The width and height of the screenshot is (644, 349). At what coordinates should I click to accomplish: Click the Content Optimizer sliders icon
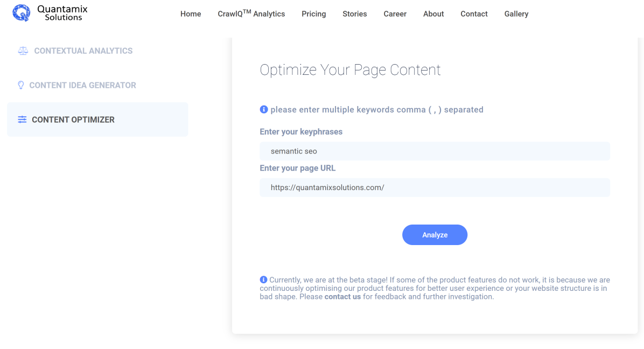(22, 120)
